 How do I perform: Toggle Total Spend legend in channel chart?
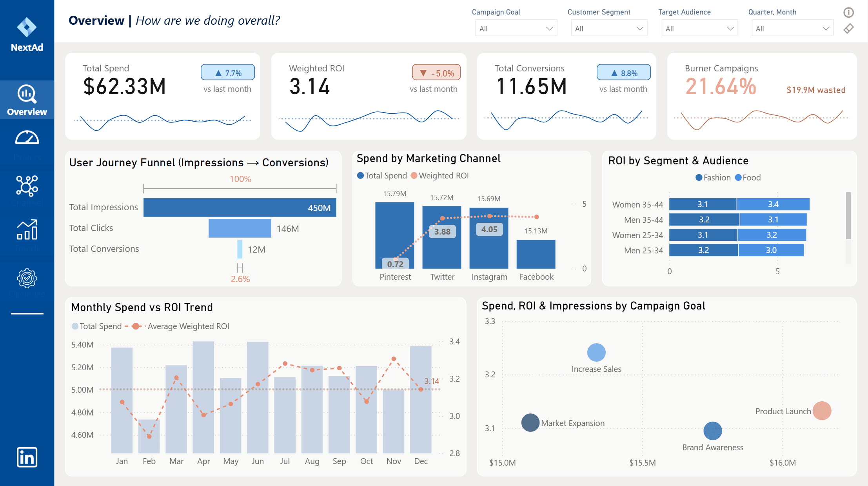(x=382, y=176)
